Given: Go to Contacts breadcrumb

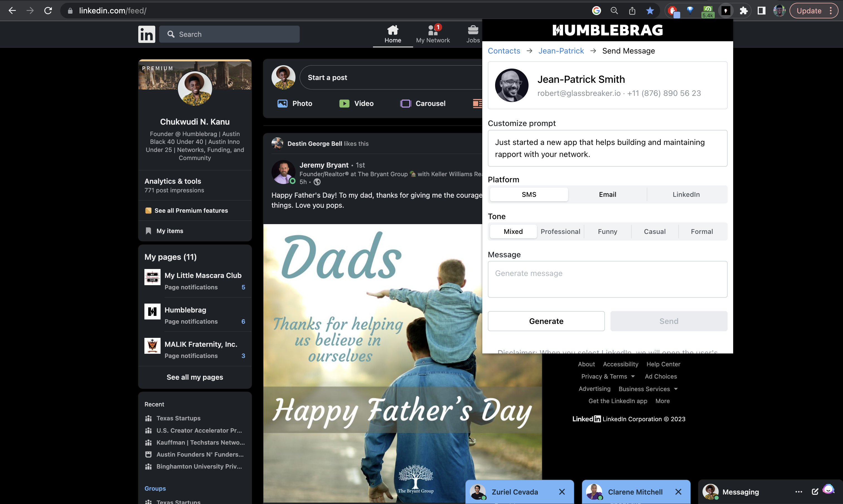Looking at the screenshot, I should point(504,51).
